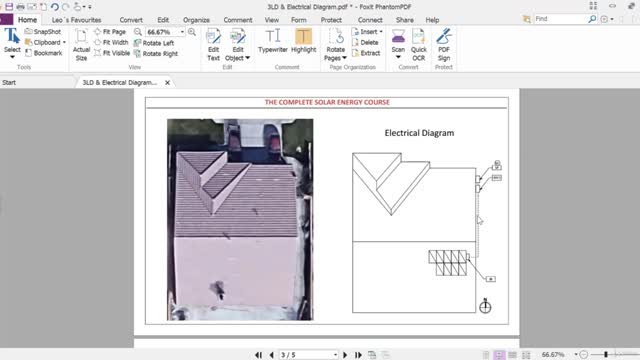Click the Print icon in the quick access toolbar
This screenshot has height=360, width=640.
(x=20, y=7)
